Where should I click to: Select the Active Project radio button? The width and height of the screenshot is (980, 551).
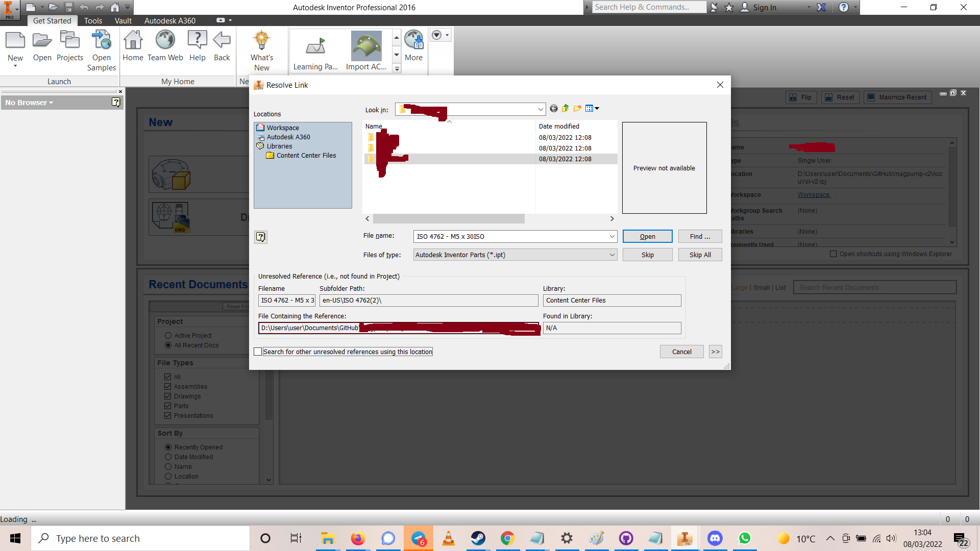(x=168, y=336)
